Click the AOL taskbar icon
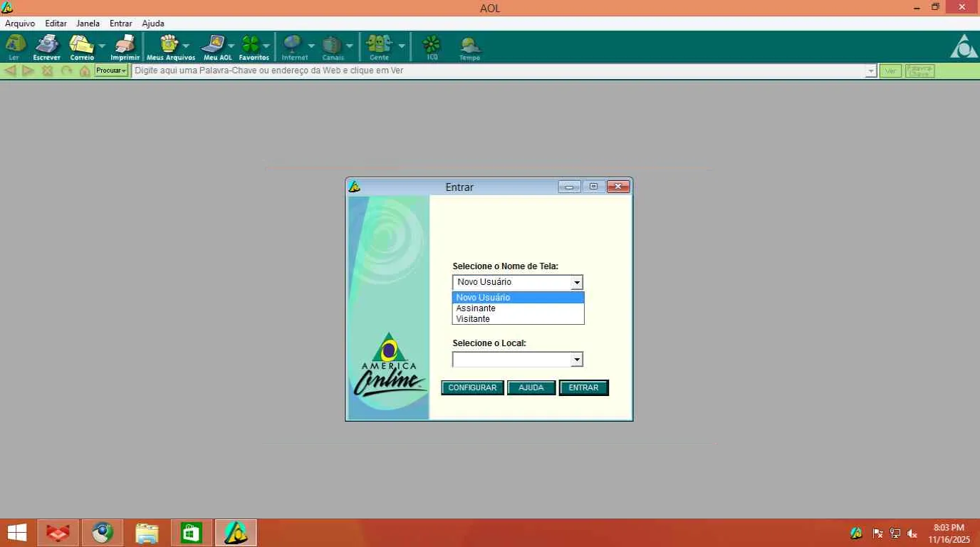Image resolution: width=980 pixels, height=547 pixels. (236, 532)
